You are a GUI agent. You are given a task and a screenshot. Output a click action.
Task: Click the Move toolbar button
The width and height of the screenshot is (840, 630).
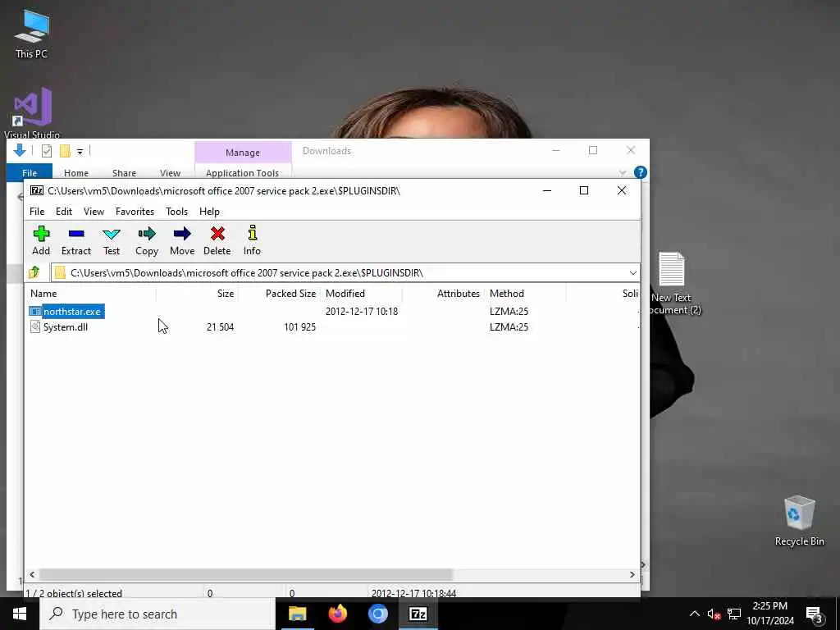coord(182,240)
